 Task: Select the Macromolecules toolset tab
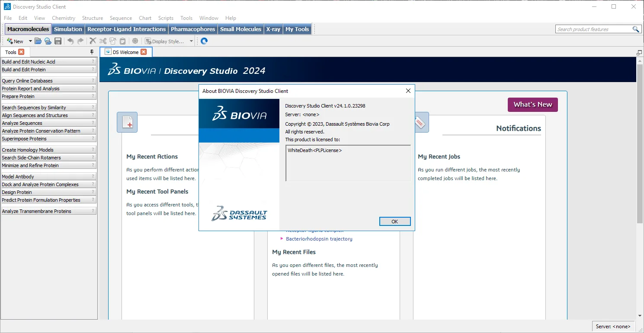(x=28, y=29)
